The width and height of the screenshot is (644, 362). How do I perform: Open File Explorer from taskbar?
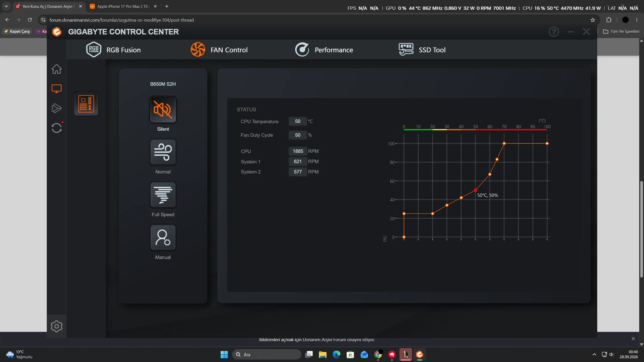click(323, 355)
